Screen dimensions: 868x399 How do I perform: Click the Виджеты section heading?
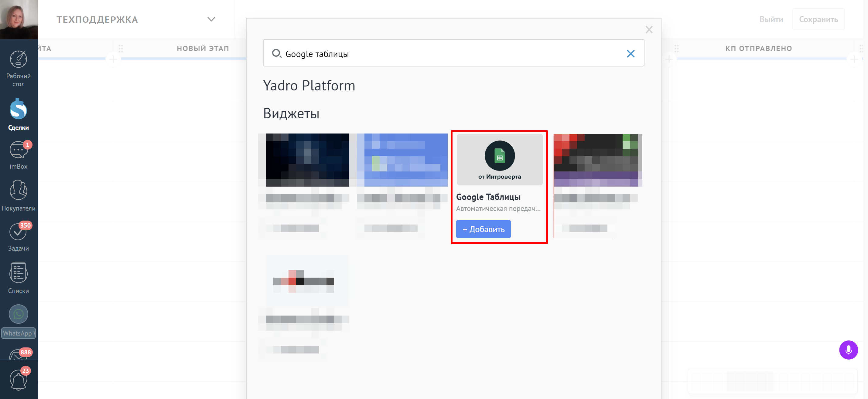(x=291, y=113)
